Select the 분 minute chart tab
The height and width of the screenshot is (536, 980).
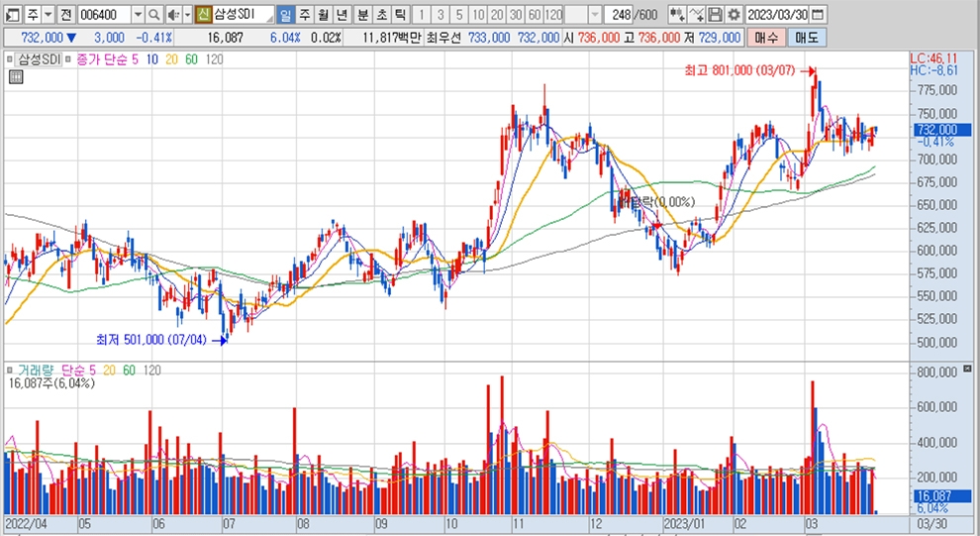[361, 15]
